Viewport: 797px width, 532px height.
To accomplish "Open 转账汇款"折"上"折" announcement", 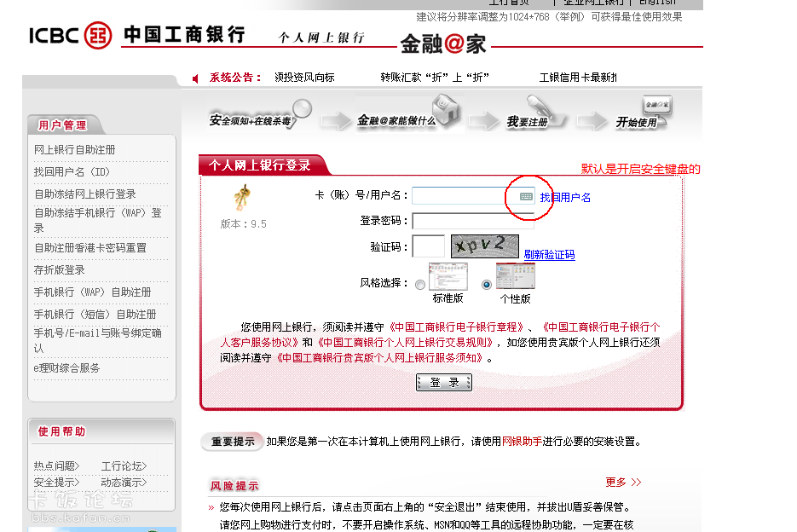I will pos(435,78).
